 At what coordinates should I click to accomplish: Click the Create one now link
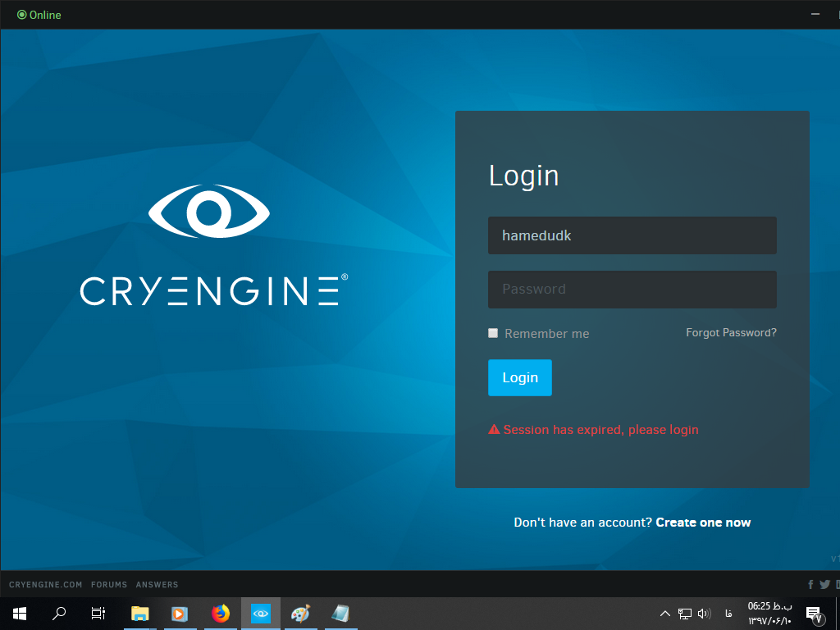703,523
